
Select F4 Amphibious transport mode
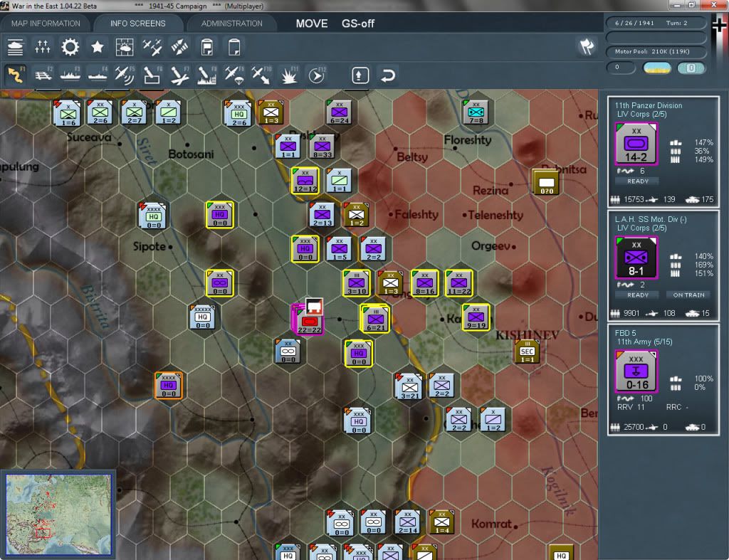click(97, 75)
